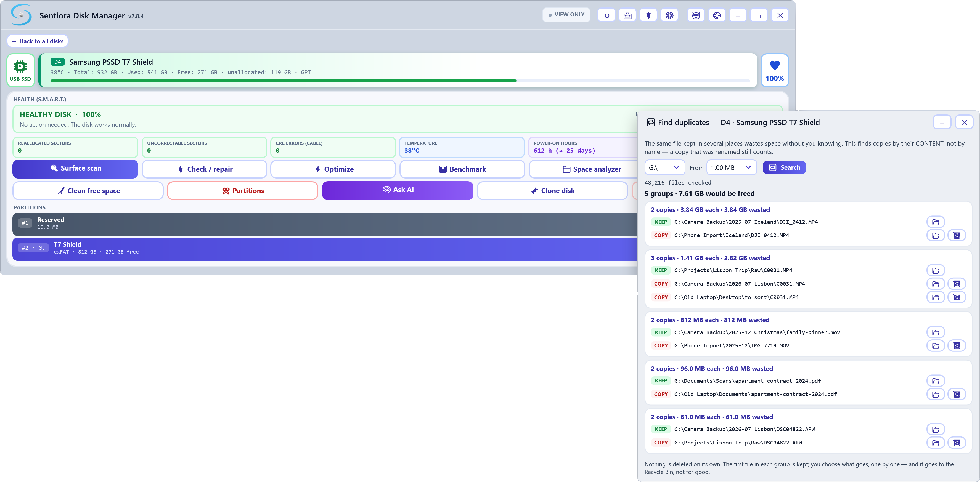This screenshot has width=980, height=482.
Task: Delete the Camera Backup C0031.MP4 copy
Action: click(x=957, y=284)
